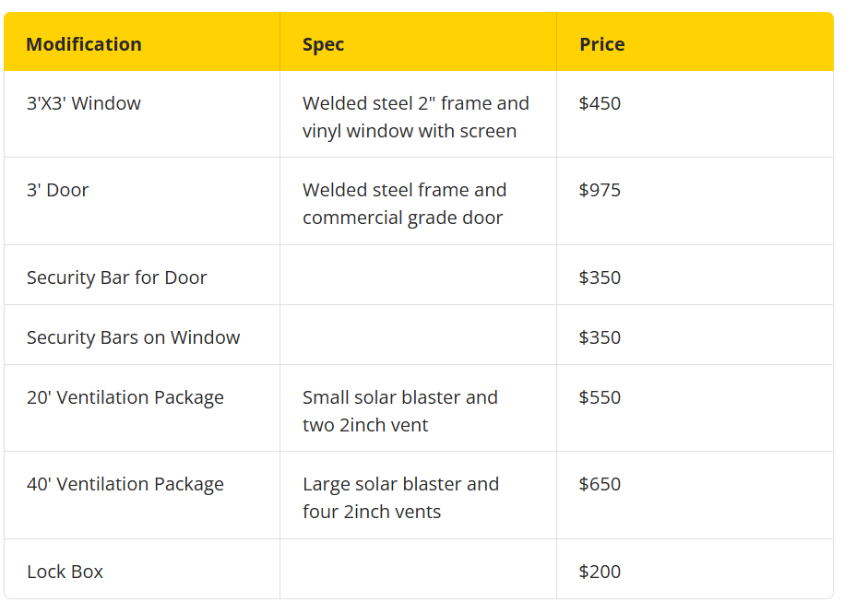This screenshot has width=868, height=602.
Task: Click the Modification column header
Action: (x=84, y=44)
